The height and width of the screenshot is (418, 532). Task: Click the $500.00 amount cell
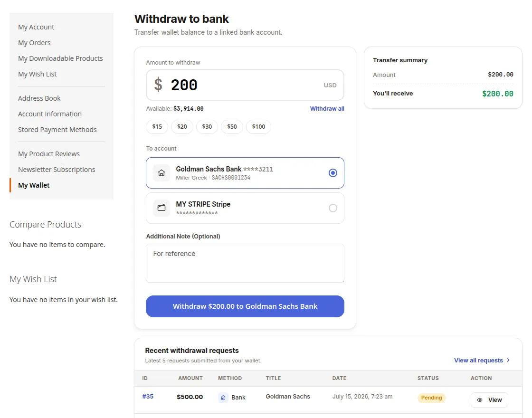tap(190, 397)
